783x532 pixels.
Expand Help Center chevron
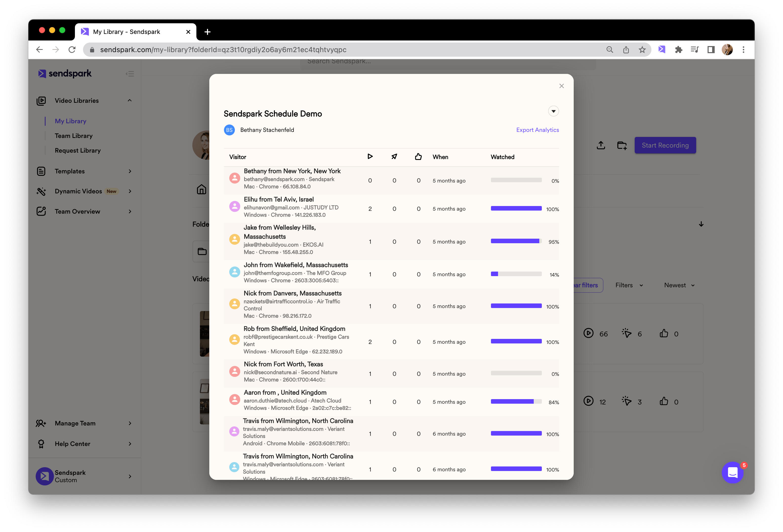pos(130,444)
